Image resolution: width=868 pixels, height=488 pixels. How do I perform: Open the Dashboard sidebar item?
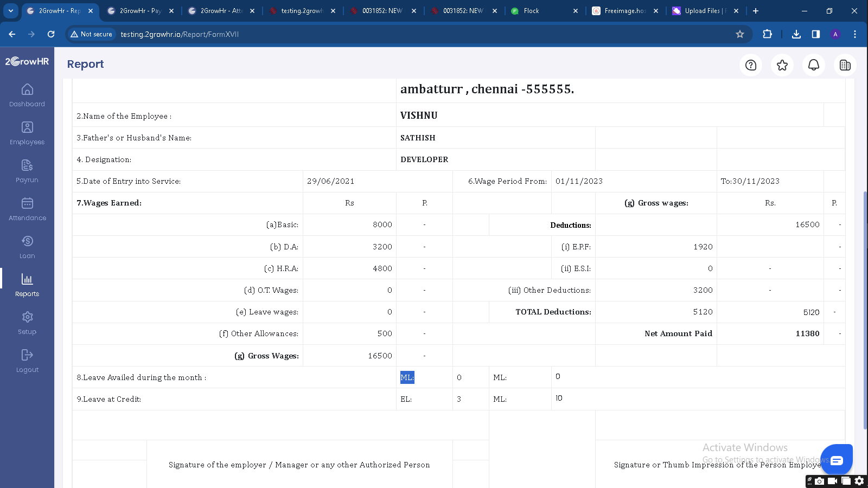click(27, 95)
